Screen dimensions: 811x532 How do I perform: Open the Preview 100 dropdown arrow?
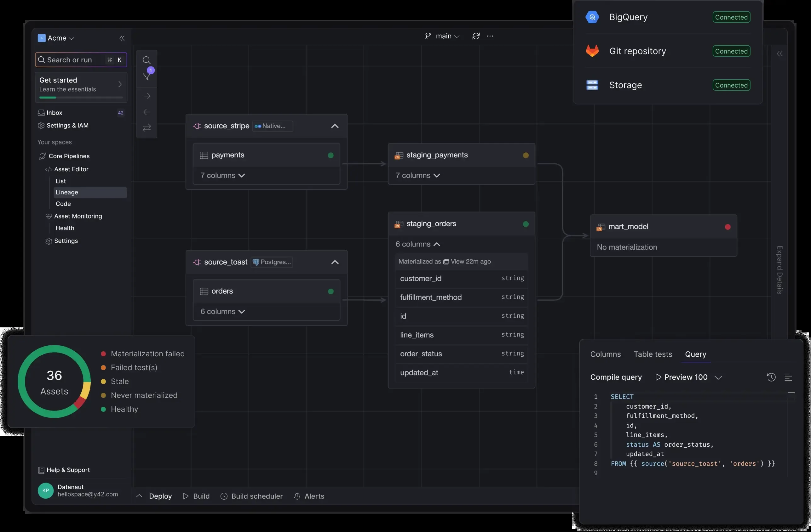pos(718,377)
